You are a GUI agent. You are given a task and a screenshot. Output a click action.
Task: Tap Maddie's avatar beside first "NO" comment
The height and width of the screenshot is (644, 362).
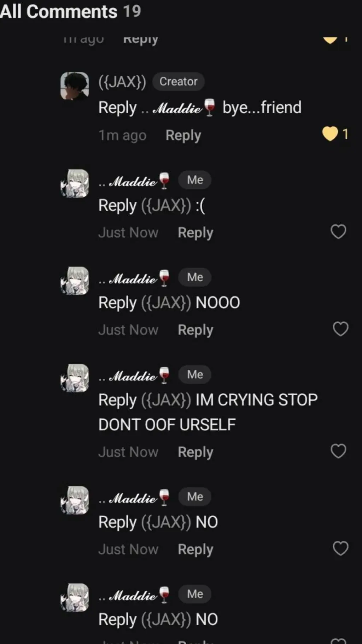(x=75, y=500)
